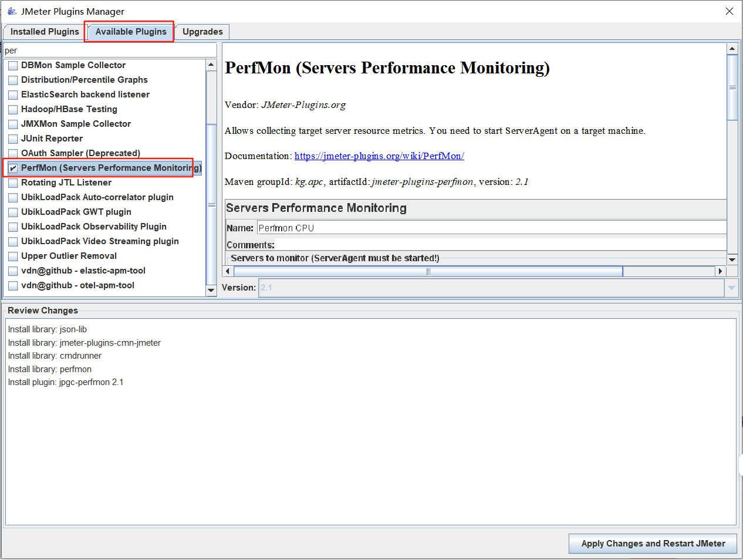The width and height of the screenshot is (743, 560).
Task: Switch to the Installed Plugins tab
Action: pyautogui.click(x=45, y=32)
